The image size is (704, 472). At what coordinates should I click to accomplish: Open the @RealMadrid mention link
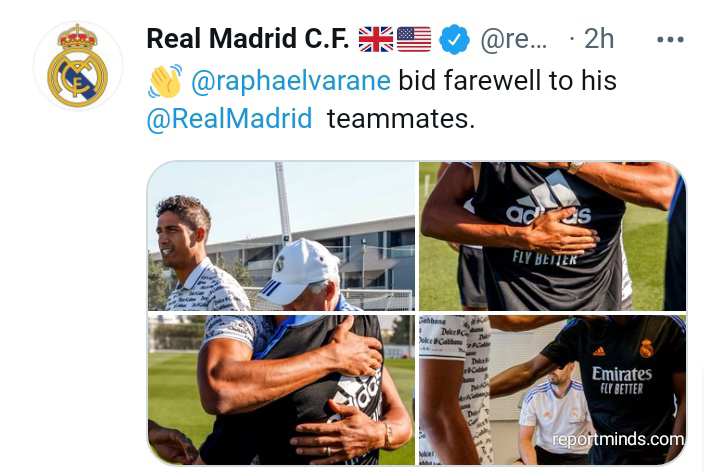229,119
